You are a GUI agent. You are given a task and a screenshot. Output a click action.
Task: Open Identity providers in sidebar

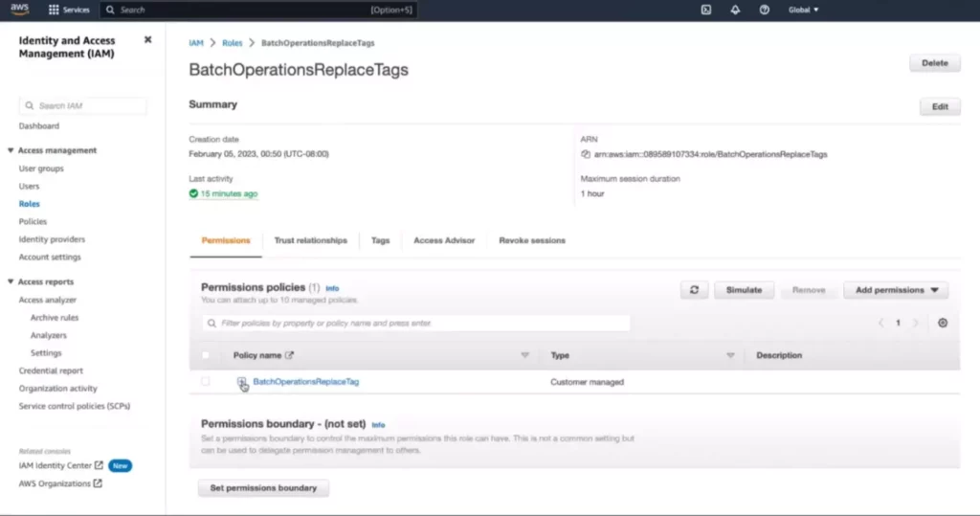click(x=52, y=239)
